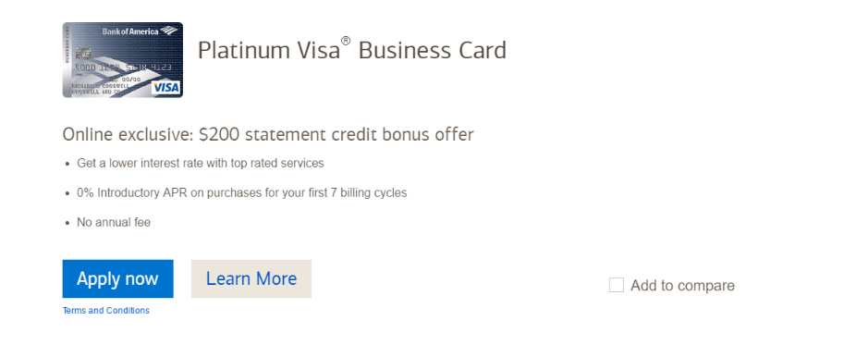Tick the Add to compare checkbox
The width and height of the screenshot is (868, 345).
point(617,285)
